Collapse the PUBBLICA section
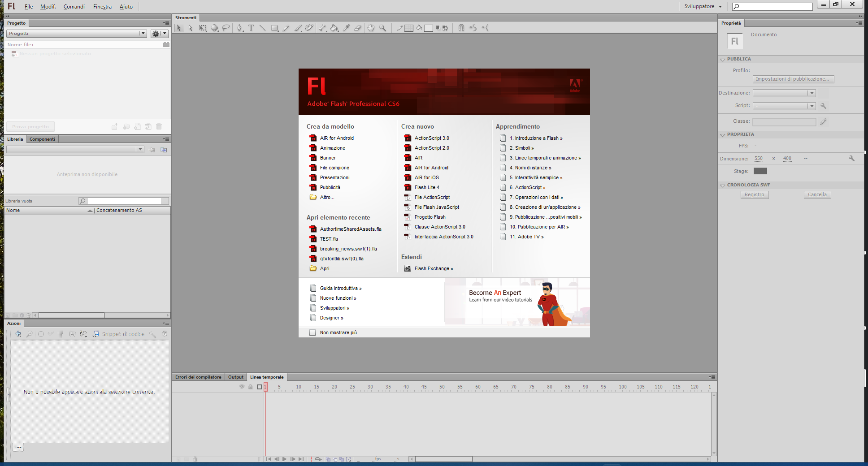Image resolution: width=868 pixels, height=466 pixels. tap(722, 59)
